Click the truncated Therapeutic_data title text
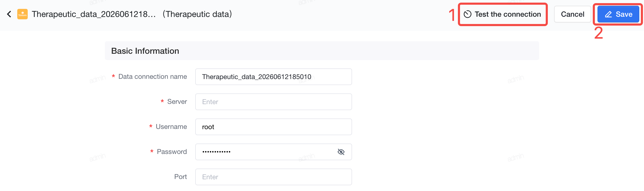 (94, 14)
